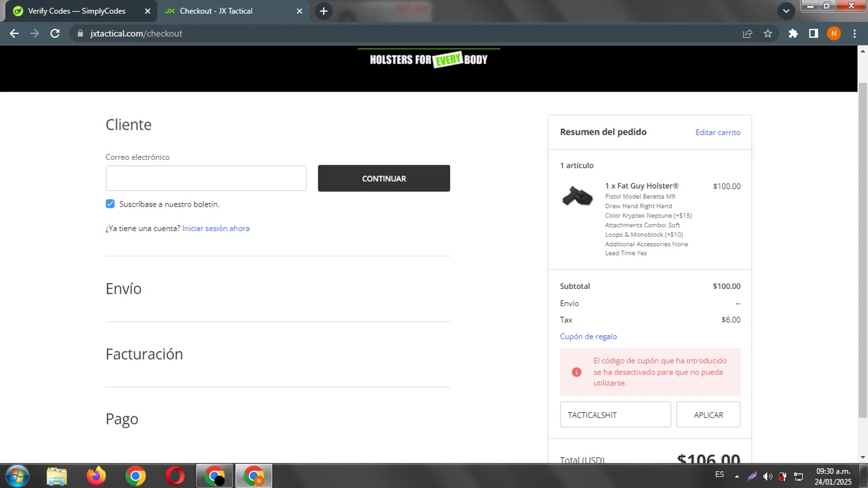
Task: Focus the Correo electrónico email field
Action: coord(206,178)
